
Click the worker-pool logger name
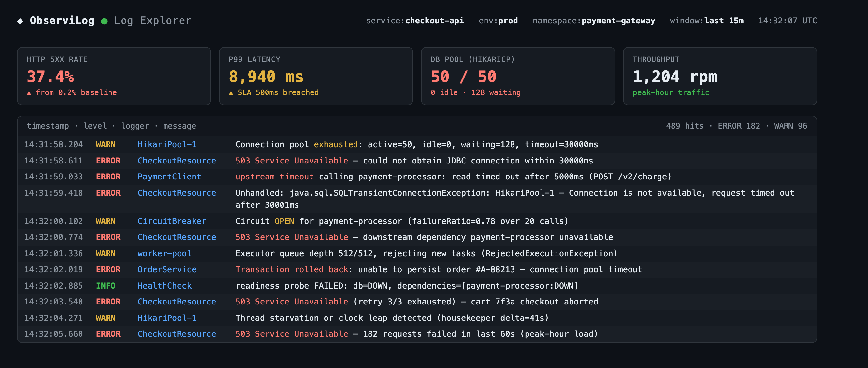[165, 253]
